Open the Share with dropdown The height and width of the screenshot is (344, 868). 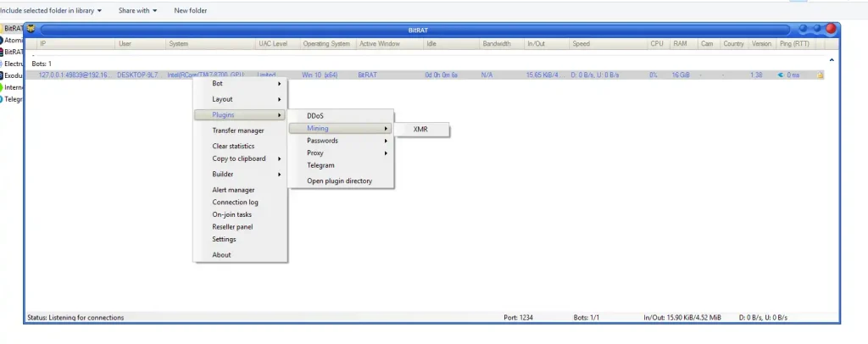(x=141, y=10)
